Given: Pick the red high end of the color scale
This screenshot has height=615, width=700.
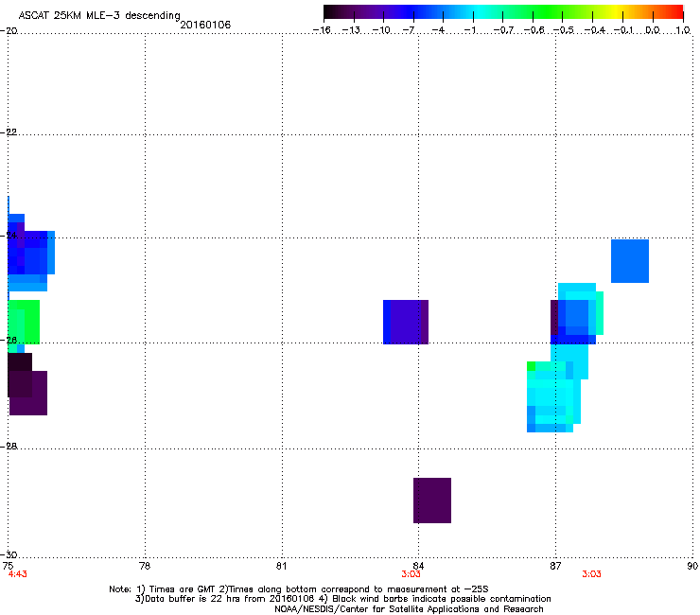Looking at the screenshot, I should (675, 11).
